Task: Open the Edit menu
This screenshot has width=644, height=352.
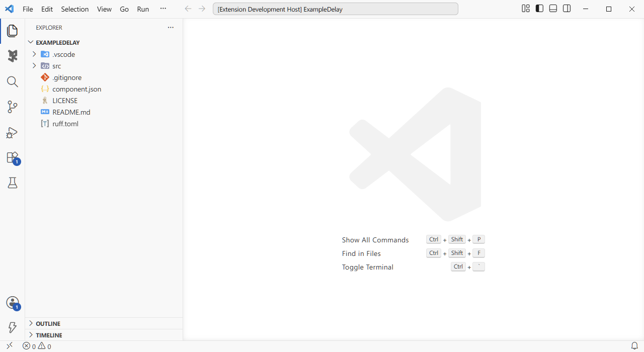Action: pyautogui.click(x=47, y=9)
